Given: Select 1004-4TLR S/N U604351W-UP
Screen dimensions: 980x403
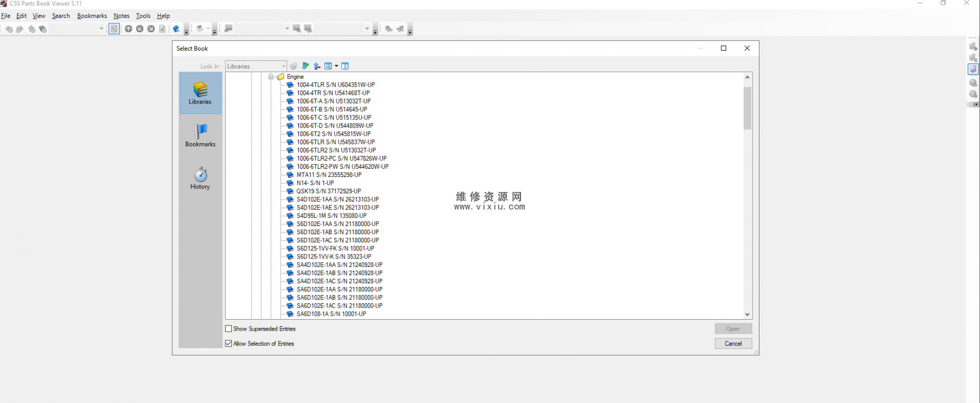Looking at the screenshot, I should coord(335,85).
